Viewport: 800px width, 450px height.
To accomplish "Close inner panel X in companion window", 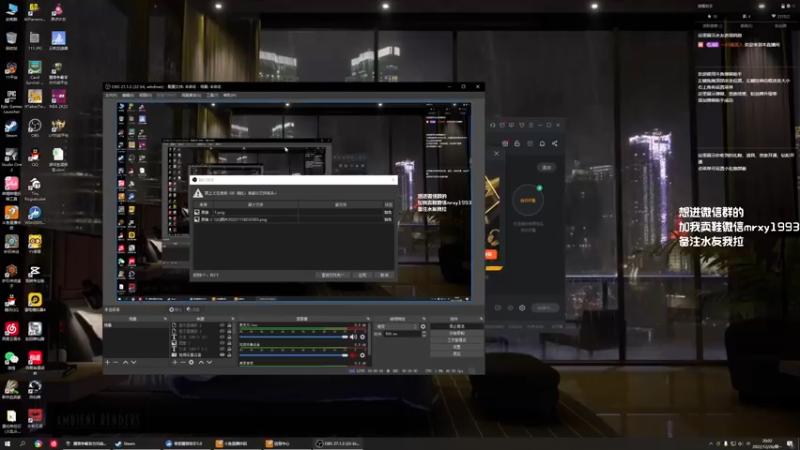I will 496,153.
